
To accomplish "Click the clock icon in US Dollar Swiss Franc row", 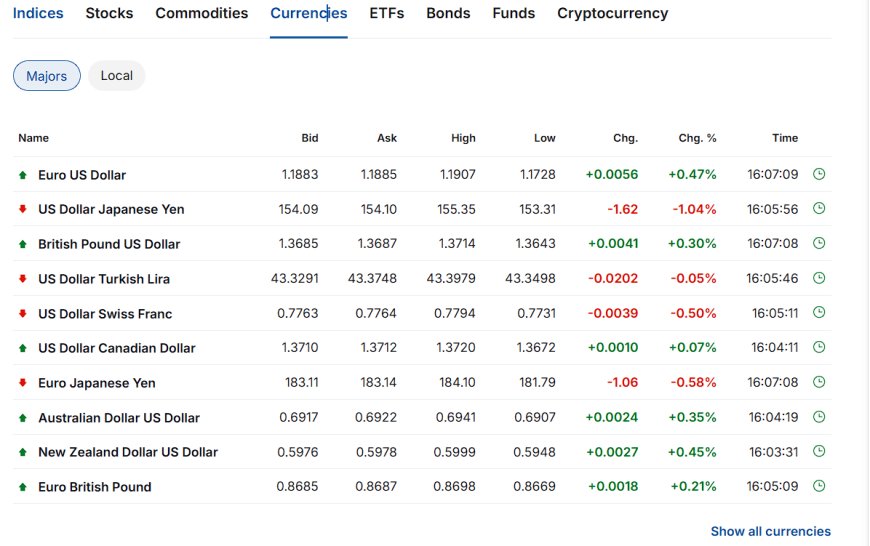I will click(x=819, y=312).
